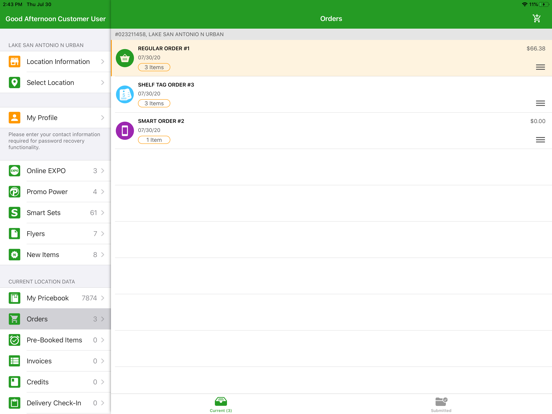
Task: Click the Flyers label
Action: coord(36,234)
